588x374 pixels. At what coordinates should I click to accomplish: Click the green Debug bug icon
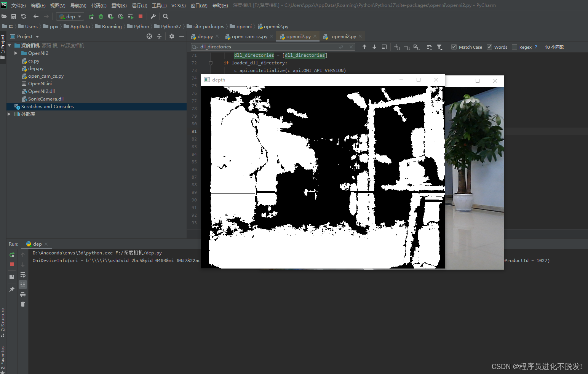click(101, 16)
